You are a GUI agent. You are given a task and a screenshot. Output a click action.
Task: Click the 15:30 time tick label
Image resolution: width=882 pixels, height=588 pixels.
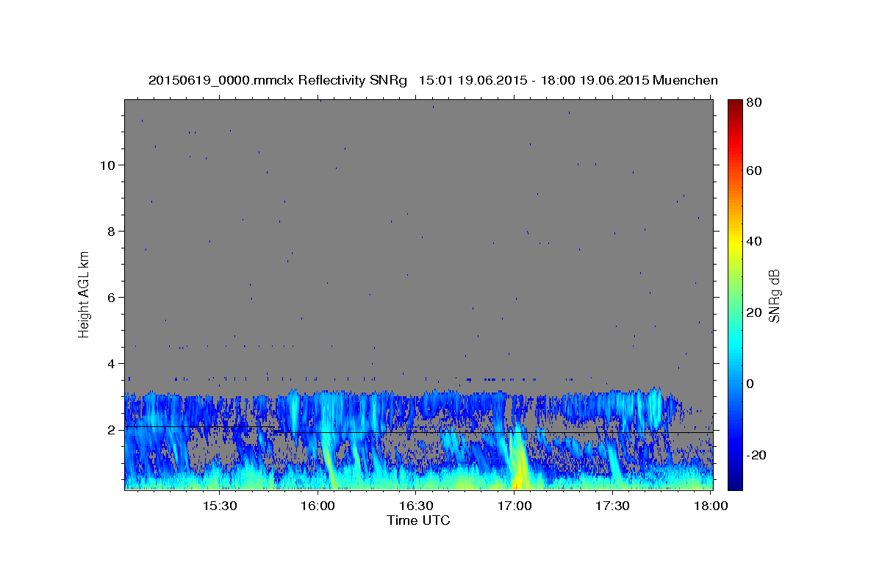pos(218,506)
